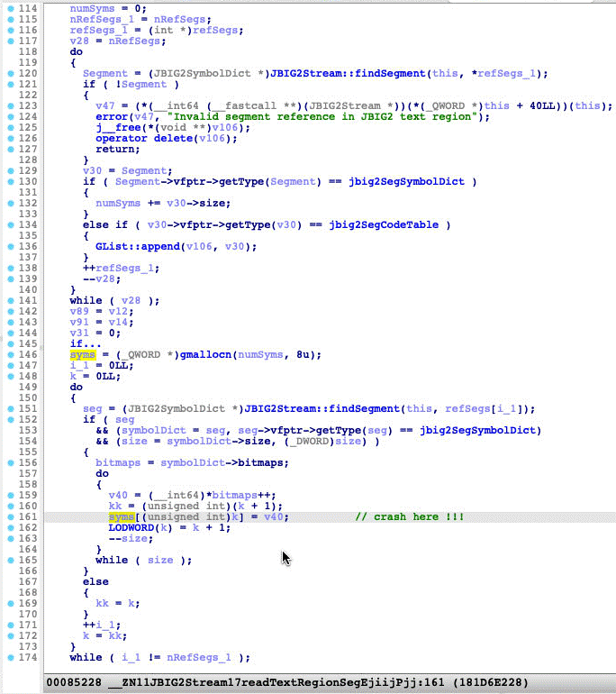
Task: Click the blue dot beside line 174
Action: coord(8,657)
